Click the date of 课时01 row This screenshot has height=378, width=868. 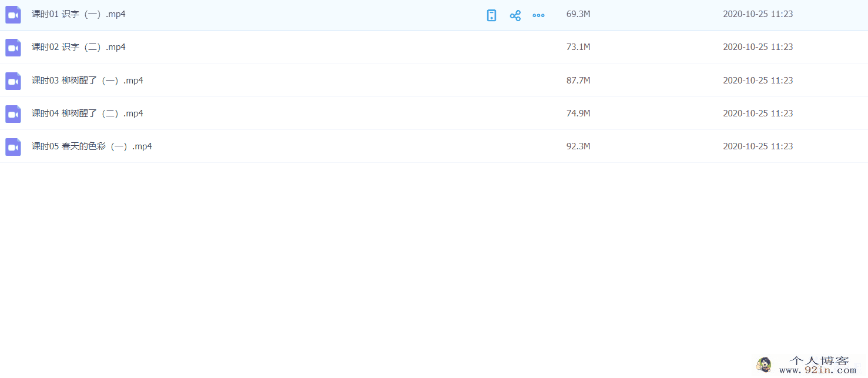pyautogui.click(x=758, y=14)
